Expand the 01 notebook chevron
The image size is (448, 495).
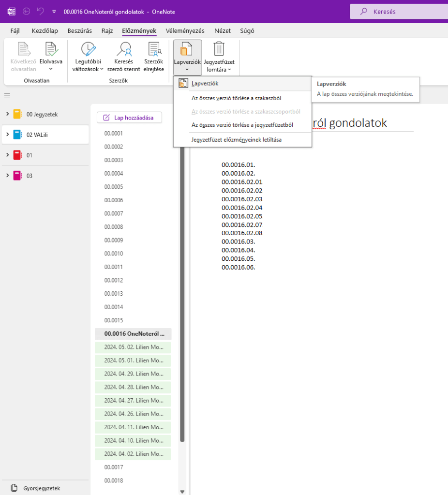click(7, 155)
